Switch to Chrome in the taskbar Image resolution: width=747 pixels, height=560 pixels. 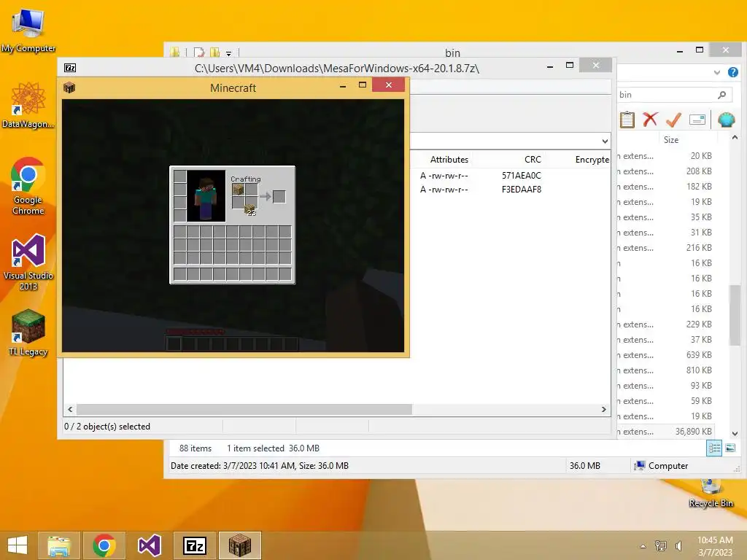click(104, 545)
